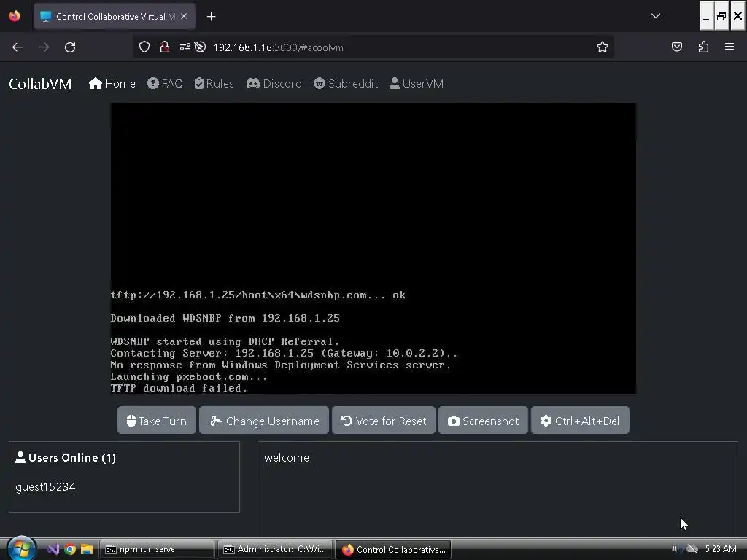
Task: Select the Control Collaborative Virtual Machine tab
Action: click(x=115, y=17)
